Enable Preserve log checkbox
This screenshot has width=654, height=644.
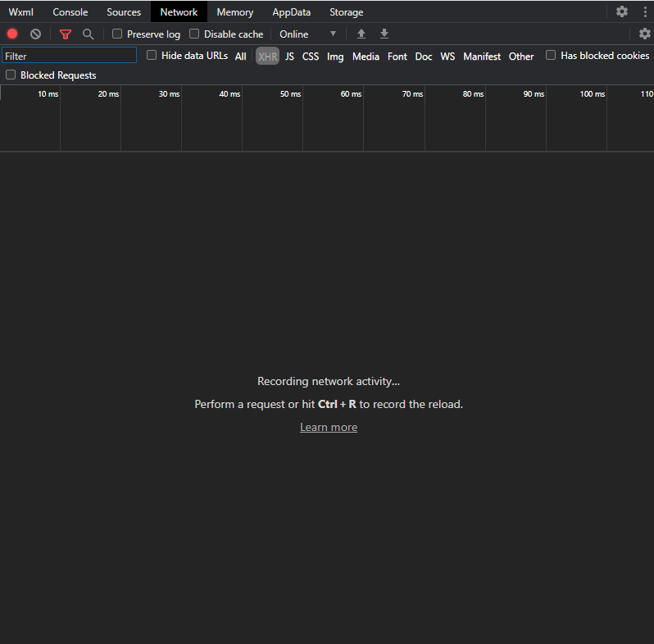pyautogui.click(x=117, y=34)
